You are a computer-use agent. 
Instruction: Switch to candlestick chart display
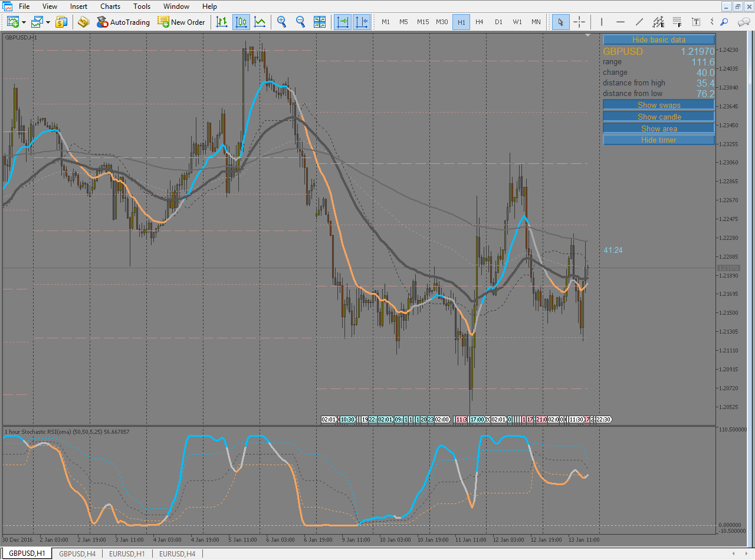(x=241, y=22)
